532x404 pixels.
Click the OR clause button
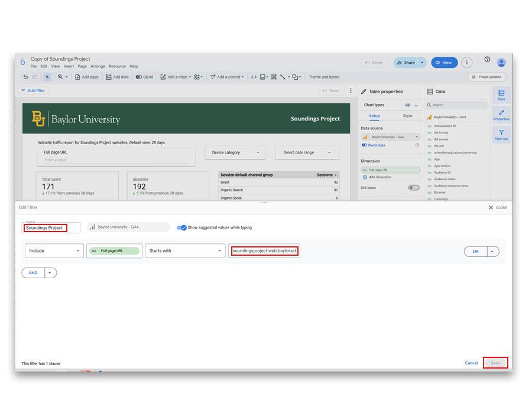pos(476,252)
